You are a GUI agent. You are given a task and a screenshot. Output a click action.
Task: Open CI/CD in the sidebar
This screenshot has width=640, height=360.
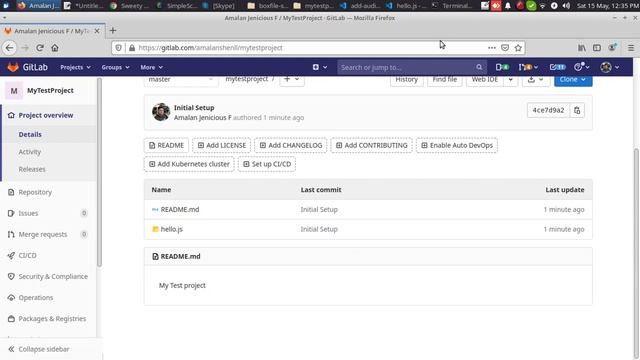27,256
